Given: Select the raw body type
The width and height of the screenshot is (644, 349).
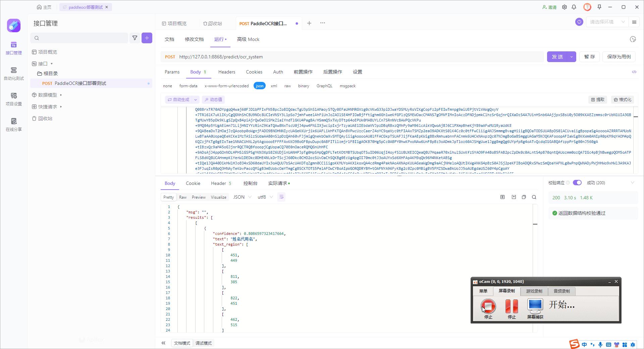Looking at the screenshot, I should click(287, 86).
